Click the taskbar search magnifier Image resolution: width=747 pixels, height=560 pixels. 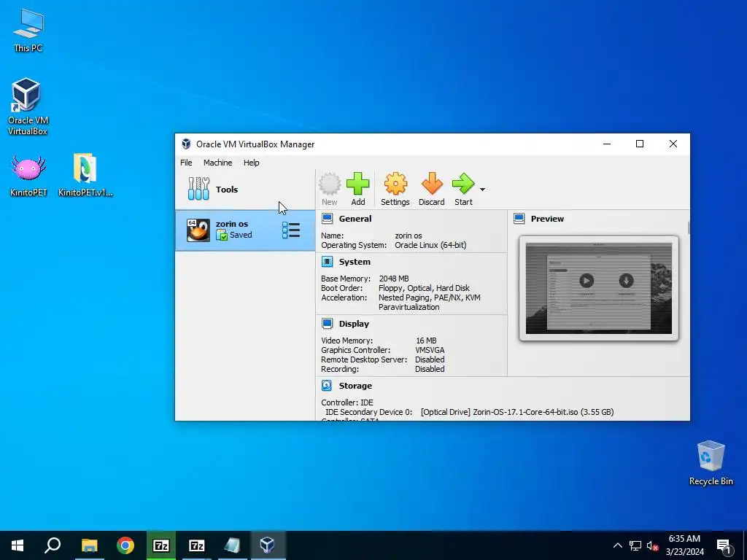tap(53, 545)
